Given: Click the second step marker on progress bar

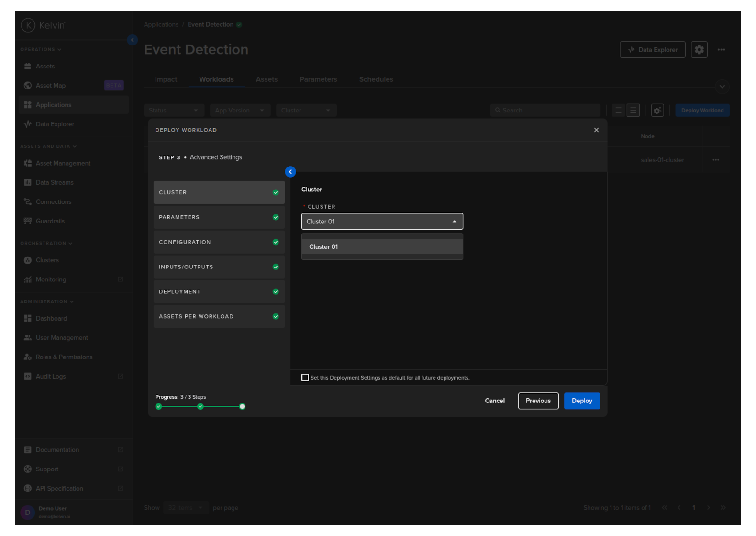Looking at the screenshot, I should click(200, 407).
